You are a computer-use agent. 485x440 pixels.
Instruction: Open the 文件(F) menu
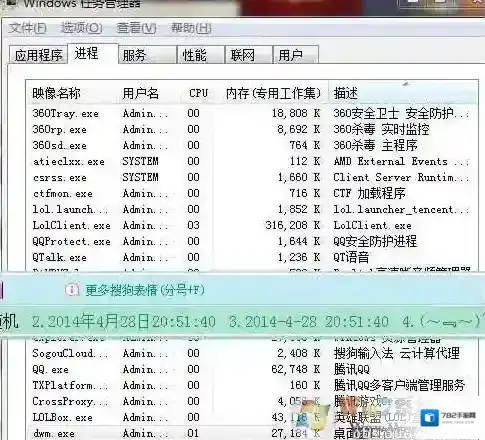click(27, 28)
